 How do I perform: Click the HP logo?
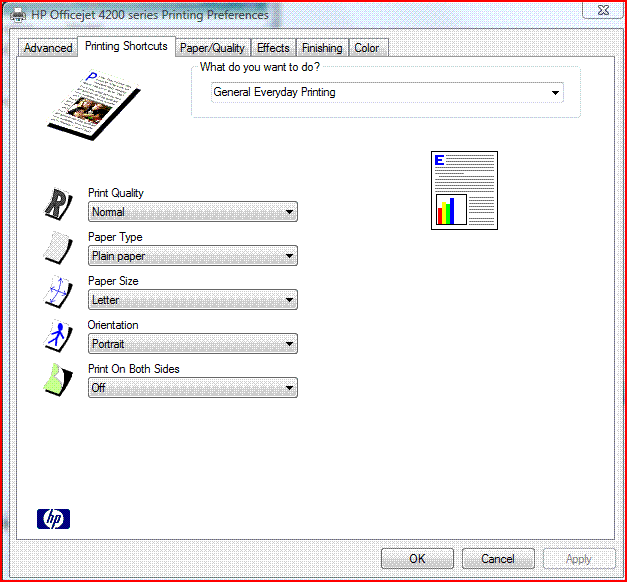(x=54, y=519)
